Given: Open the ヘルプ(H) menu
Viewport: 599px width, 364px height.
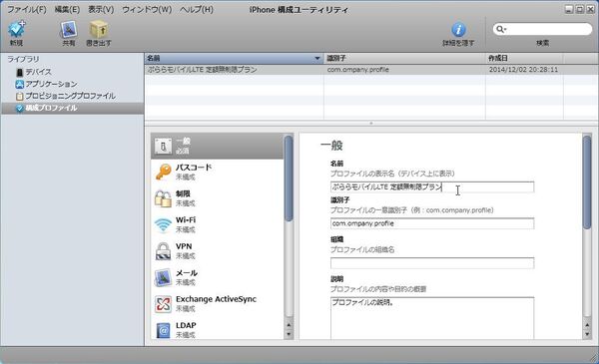Looking at the screenshot, I should tap(197, 10).
